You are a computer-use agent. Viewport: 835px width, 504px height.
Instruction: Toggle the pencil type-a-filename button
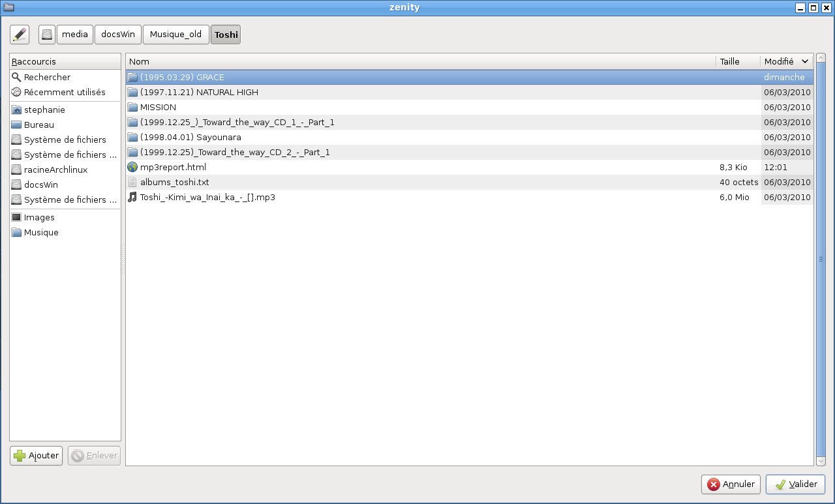pos(20,35)
